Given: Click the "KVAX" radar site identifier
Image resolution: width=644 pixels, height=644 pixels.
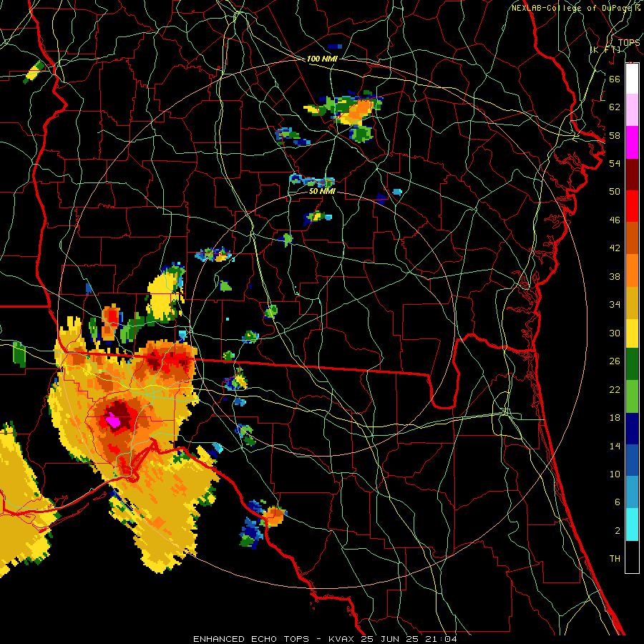Looking at the screenshot, I should [x=343, y=639].
